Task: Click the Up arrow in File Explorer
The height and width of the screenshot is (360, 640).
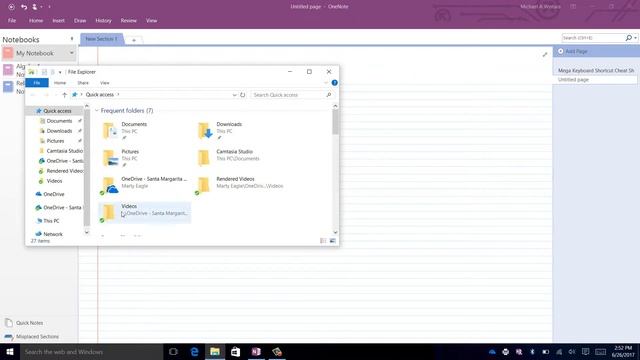Action: click(x=64, y=95)
